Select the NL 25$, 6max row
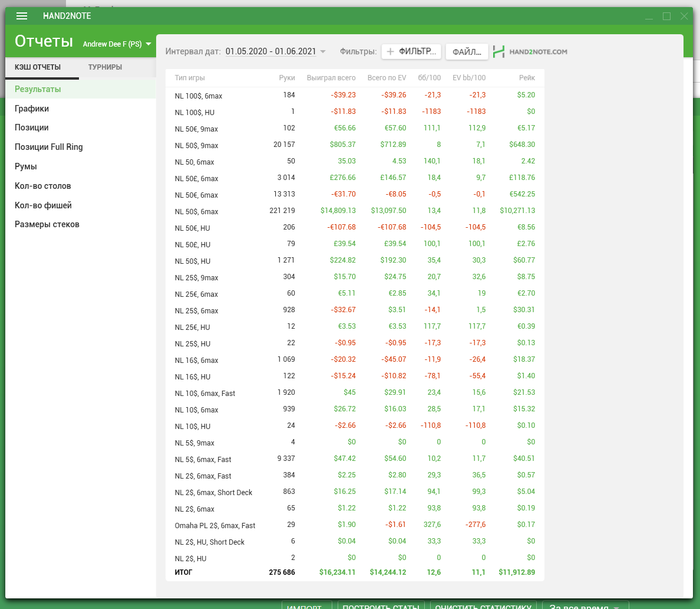Viewport: 700px width, 609px height. tap(354, 310)
